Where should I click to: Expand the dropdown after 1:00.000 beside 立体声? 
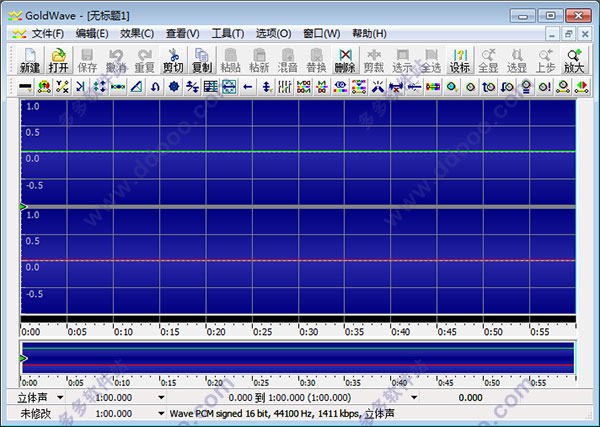pyautogui.click(x=162, y=398)
